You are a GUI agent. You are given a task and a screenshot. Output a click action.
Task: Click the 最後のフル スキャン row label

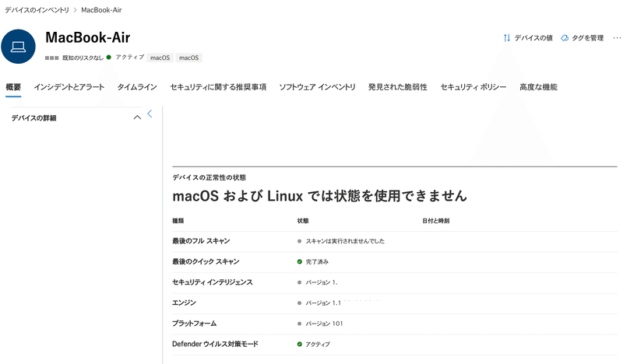coord(201,241)
